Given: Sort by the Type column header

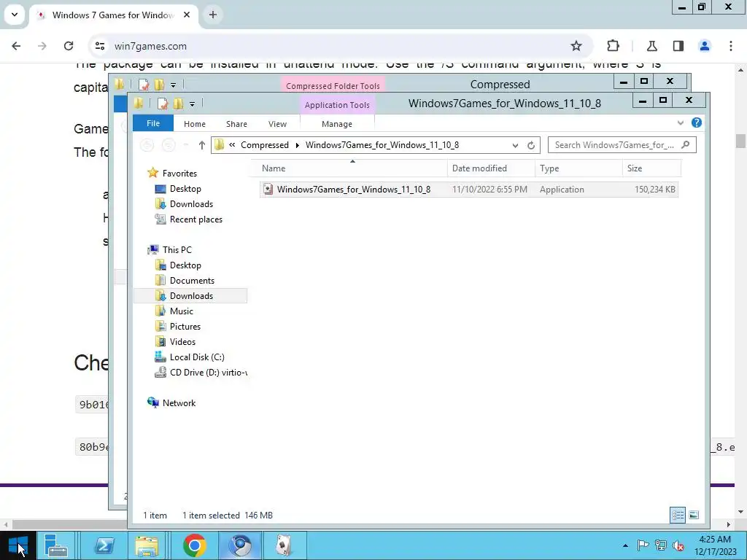Looking at the screenshot, I should click(578, 168).
